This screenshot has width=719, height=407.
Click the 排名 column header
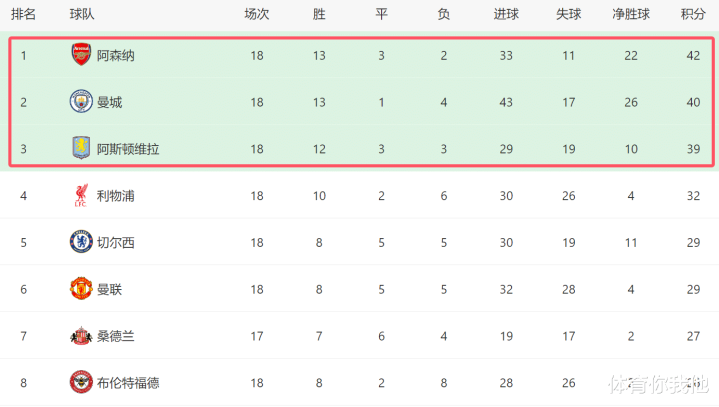[x=23, y=14]
